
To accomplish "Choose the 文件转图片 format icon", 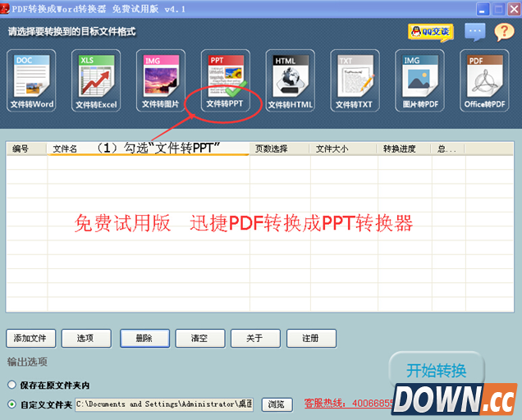I will tap(161, 80).
